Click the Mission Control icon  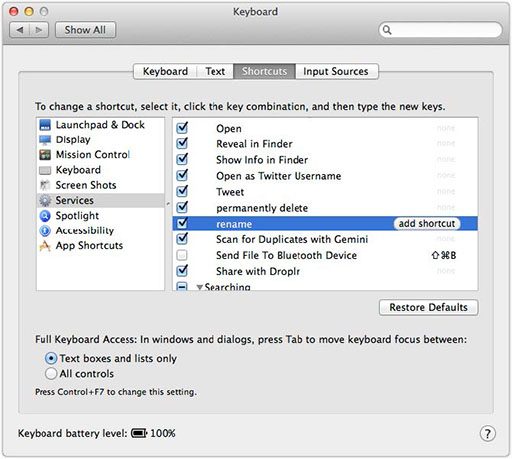pos(45,155)
